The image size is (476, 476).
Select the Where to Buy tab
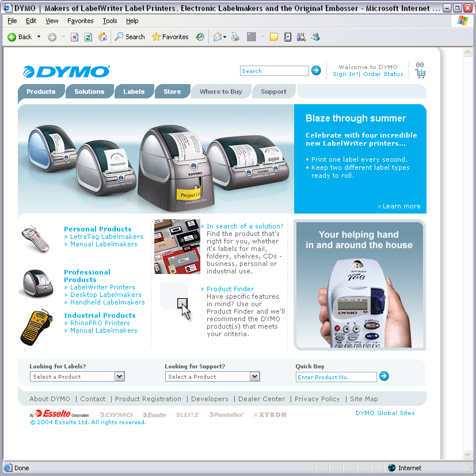tap(221, 92)
